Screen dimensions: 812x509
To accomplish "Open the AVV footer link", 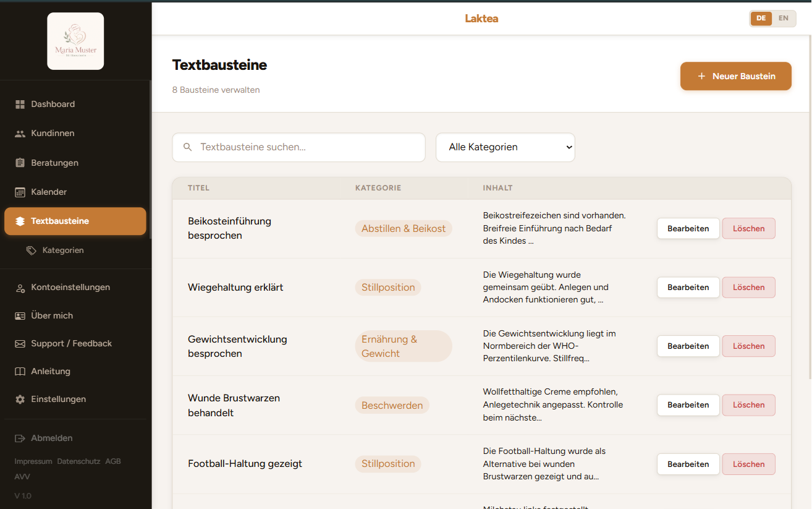I will pos(22,477).
